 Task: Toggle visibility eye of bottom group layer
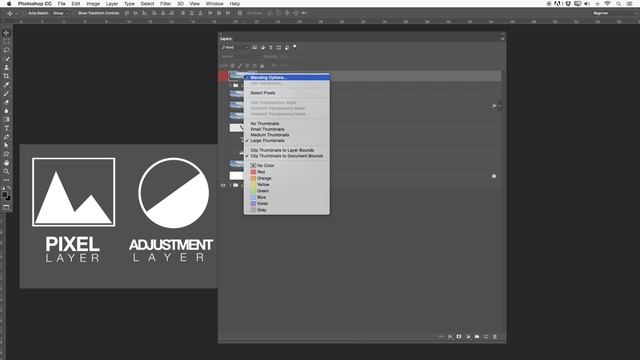tap(223, 185)
